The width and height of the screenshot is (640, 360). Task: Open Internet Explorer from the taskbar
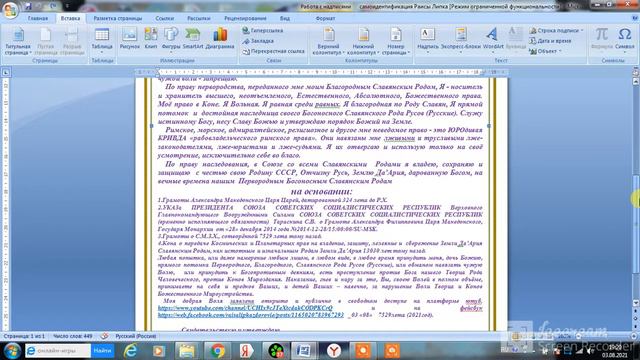[x=130, y=351]
